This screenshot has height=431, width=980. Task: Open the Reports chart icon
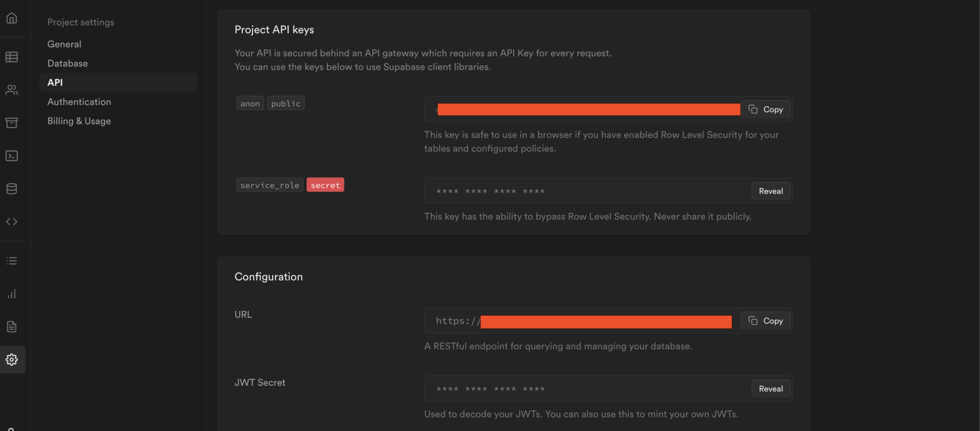[x=12, y=294]
